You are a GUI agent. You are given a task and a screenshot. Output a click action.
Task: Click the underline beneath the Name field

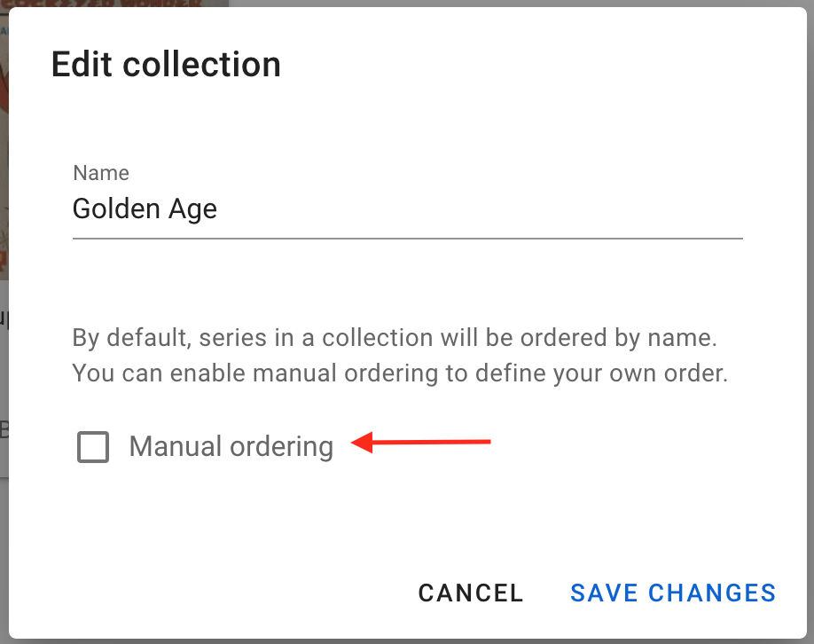tap(406, 239)
